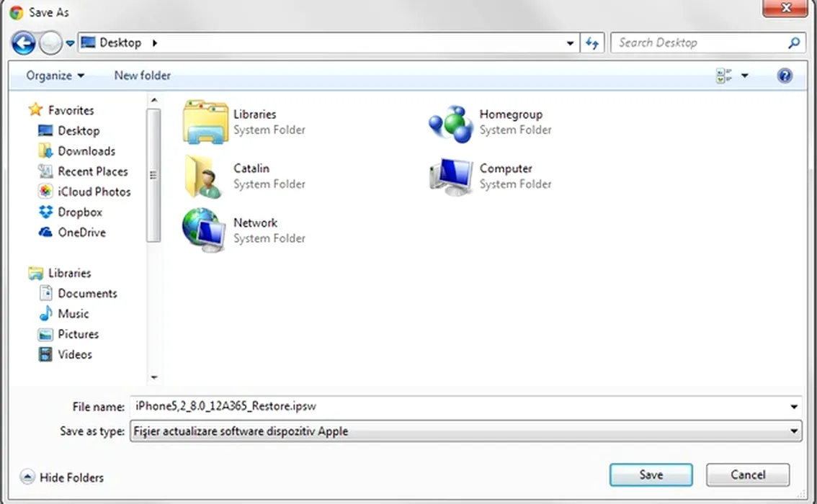This screenshot has width=817, height=504.
Task: Click the search magnifier icon
Action: (x=793, y=43)
